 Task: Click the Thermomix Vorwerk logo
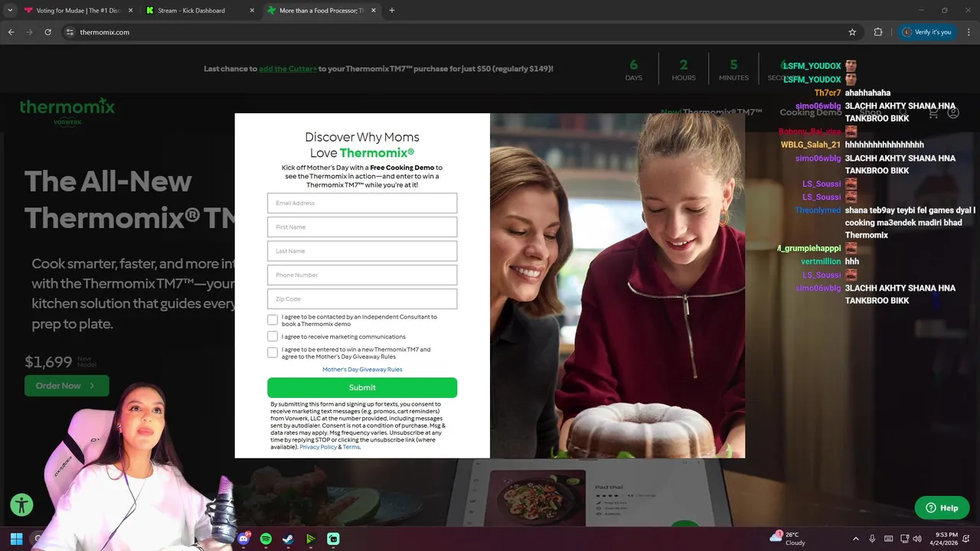tap(67, 112)
